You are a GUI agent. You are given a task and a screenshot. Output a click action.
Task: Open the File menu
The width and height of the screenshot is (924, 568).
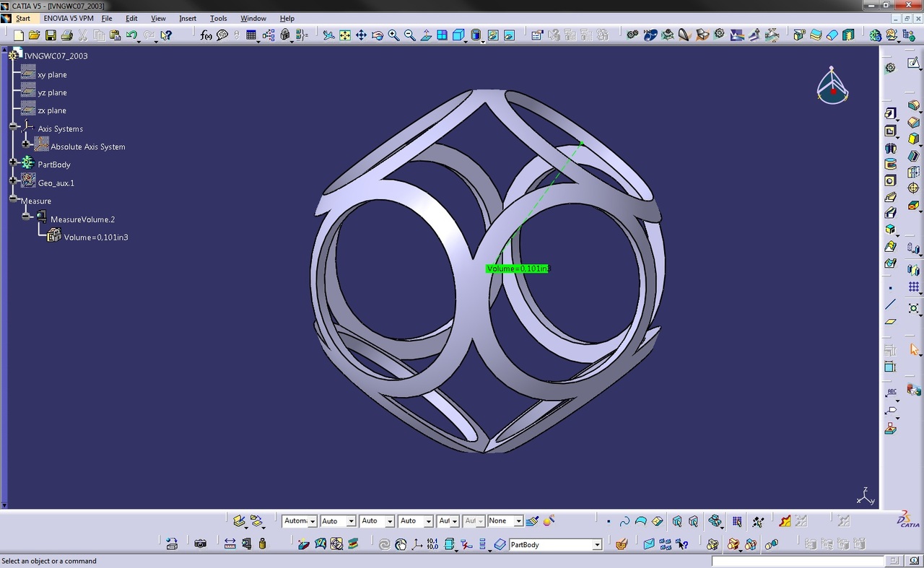107,18
